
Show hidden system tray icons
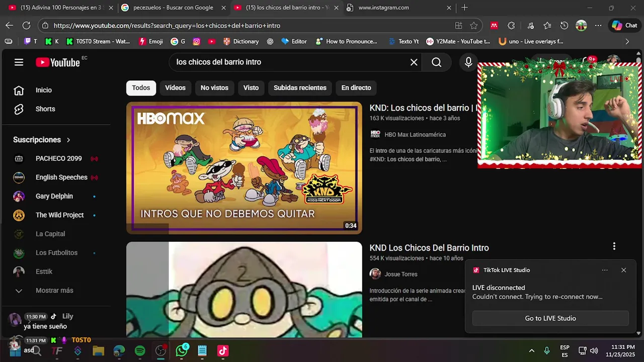[x=531, y=351]
